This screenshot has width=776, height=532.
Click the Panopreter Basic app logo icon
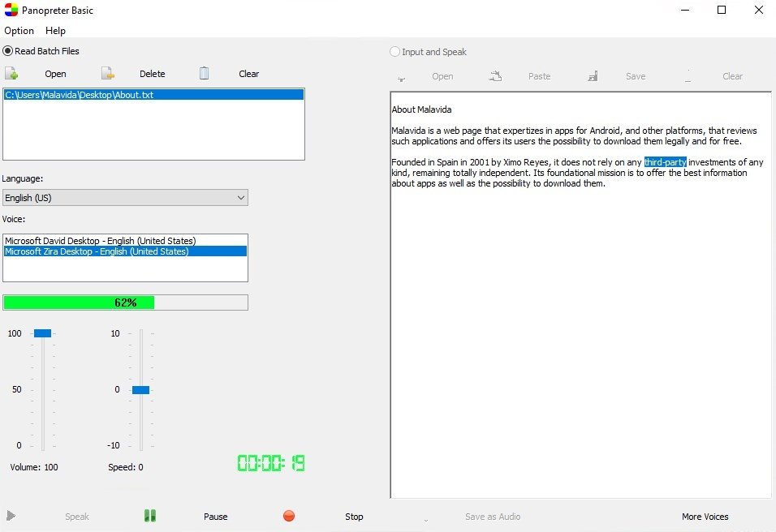(11, 10)
